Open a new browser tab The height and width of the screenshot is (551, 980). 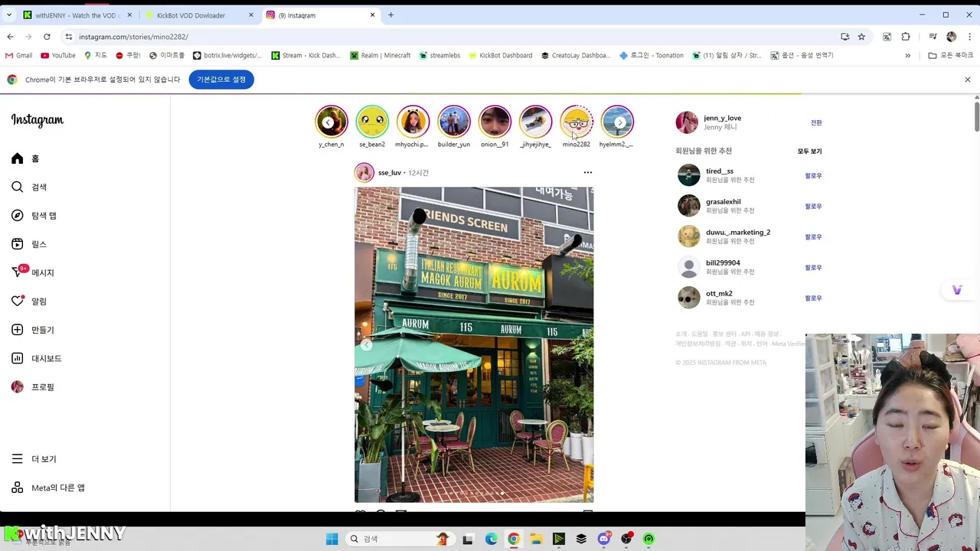pos(390,15)
